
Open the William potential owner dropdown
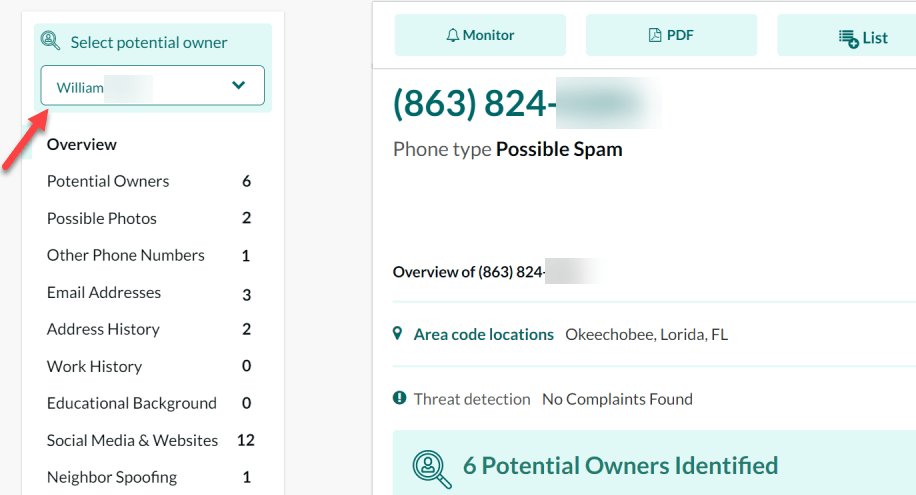point(152,85)
